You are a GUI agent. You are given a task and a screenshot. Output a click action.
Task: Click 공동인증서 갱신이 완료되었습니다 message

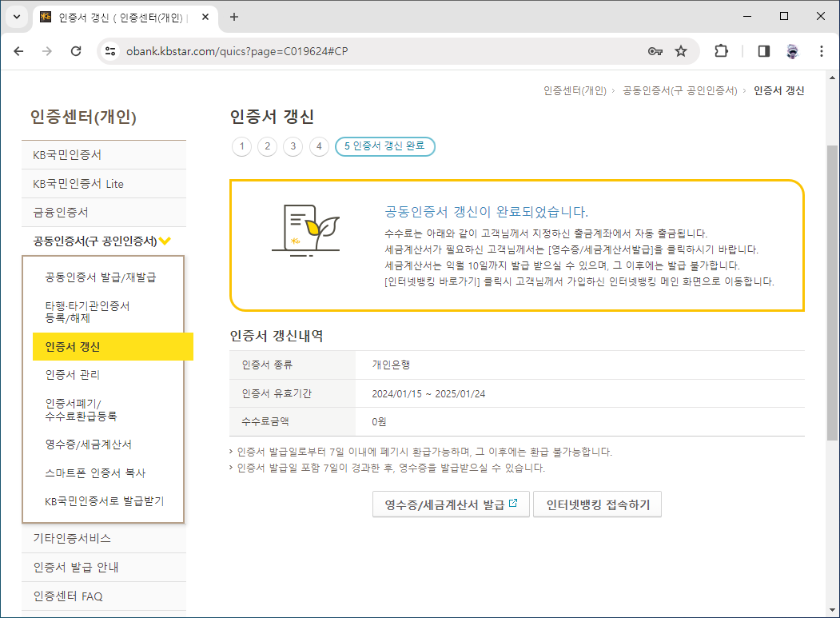point(487,212)
